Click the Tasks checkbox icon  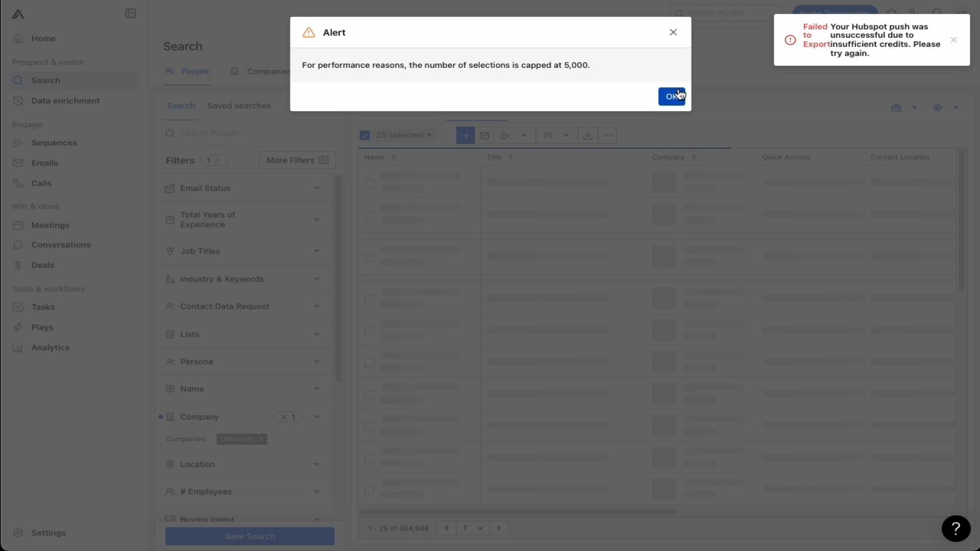tap(18, 307)
